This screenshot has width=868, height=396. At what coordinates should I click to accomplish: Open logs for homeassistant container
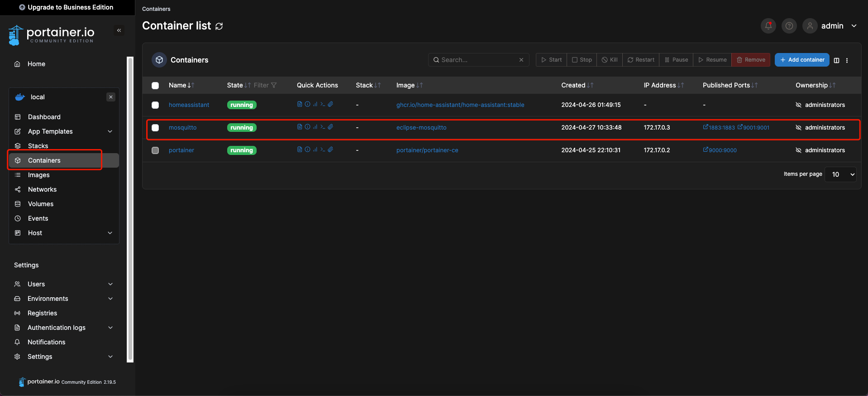click(300, 104)
